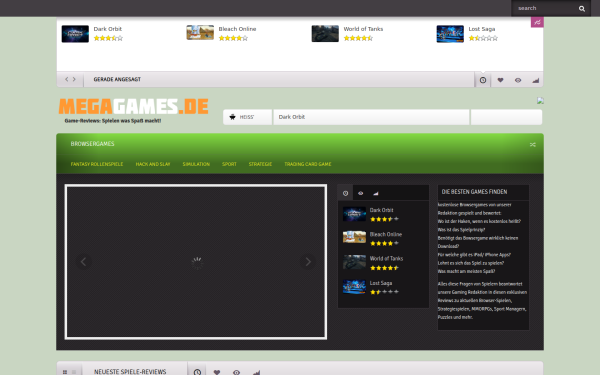The height and width of the screenshot is (375, 600).
Task: Open the Trading Card Game category
Action: pos(308,164)
